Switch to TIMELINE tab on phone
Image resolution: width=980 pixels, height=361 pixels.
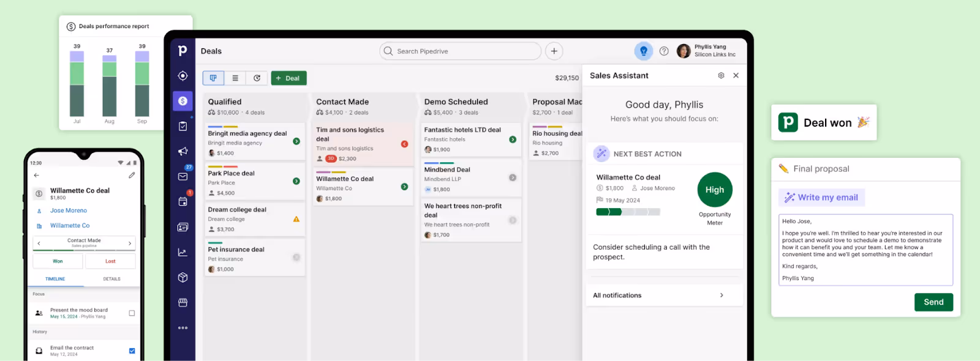[55, 279]
